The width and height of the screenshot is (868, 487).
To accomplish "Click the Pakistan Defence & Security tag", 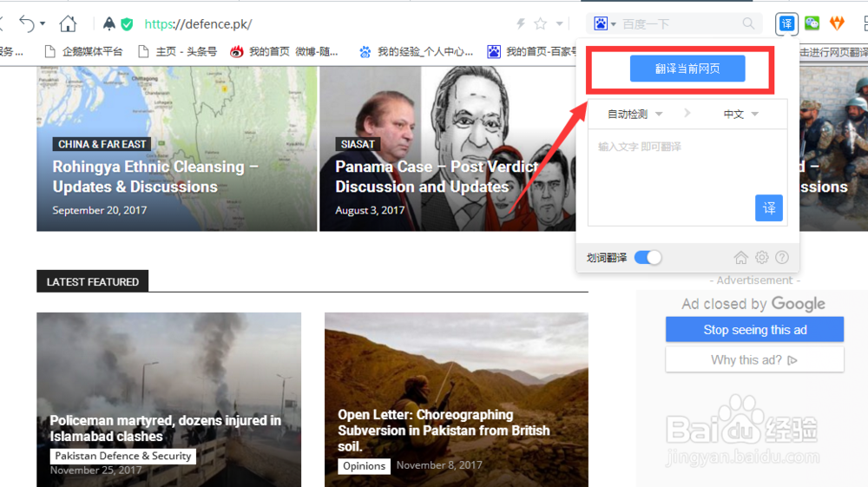I will click(123, 456).
